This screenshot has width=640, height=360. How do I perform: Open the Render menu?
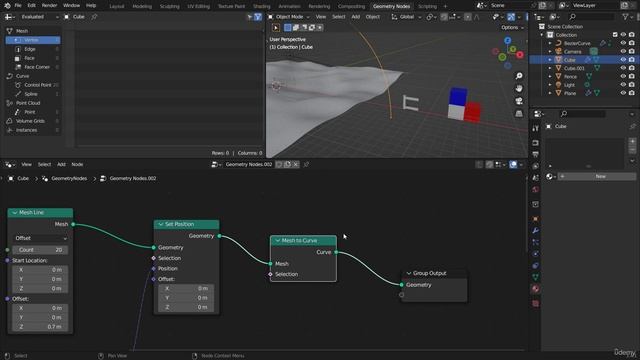[49, 5]
